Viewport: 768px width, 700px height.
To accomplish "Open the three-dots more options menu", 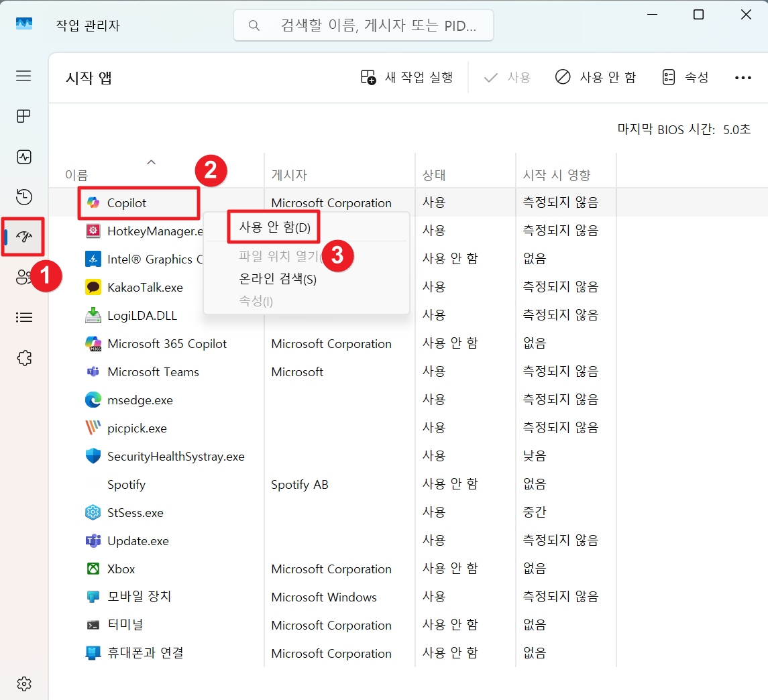I will click(743, 78).
